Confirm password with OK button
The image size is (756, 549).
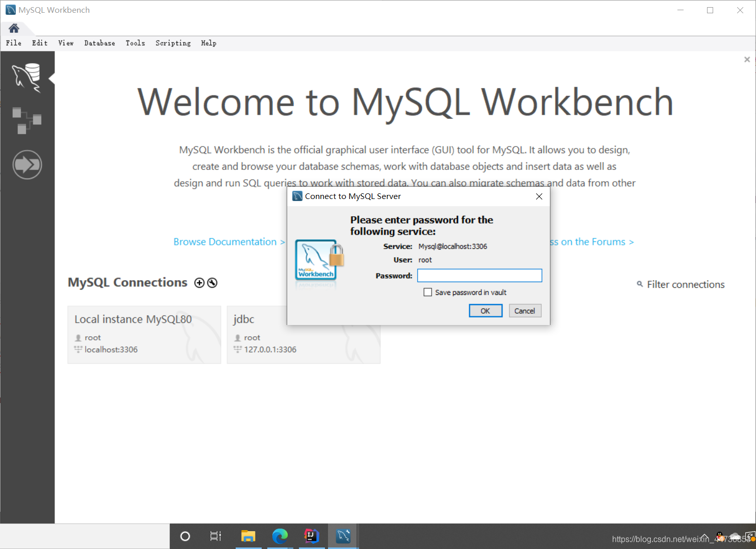coord(486,311)
